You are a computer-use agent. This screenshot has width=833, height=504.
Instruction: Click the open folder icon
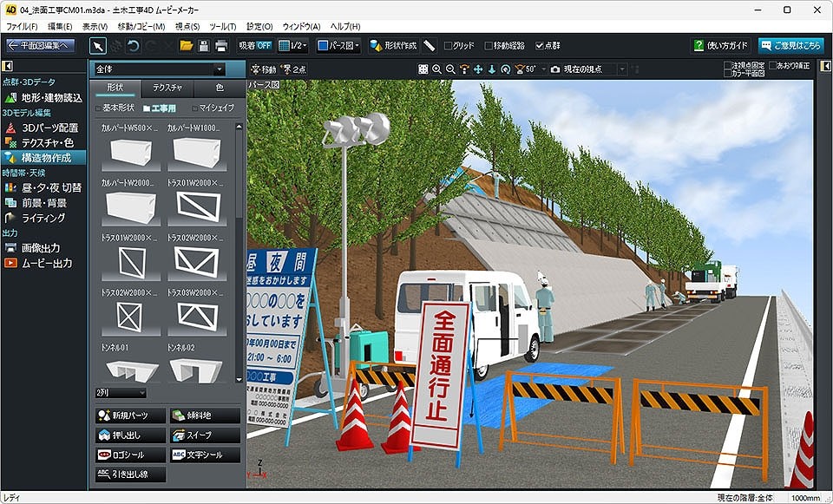[x=187, y=45]
